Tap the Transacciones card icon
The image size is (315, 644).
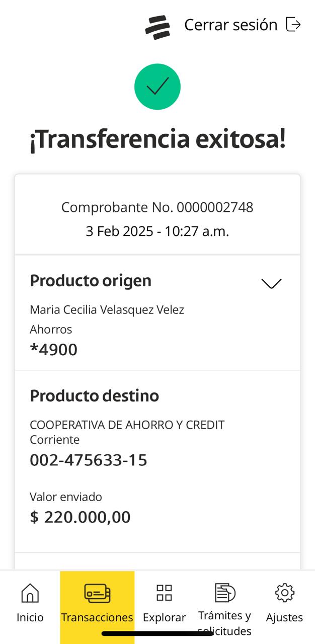[x=97, y=593]
